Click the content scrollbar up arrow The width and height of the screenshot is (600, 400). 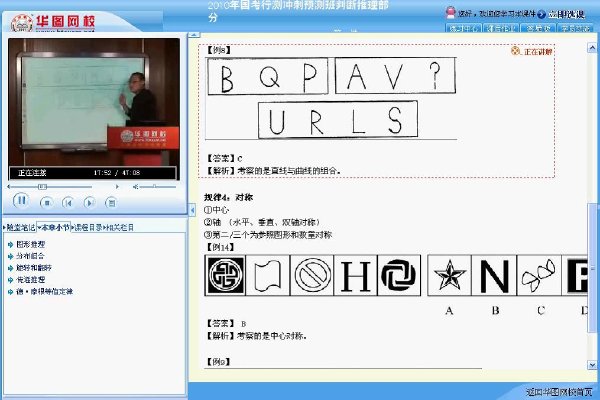click(x=592, y=47)
